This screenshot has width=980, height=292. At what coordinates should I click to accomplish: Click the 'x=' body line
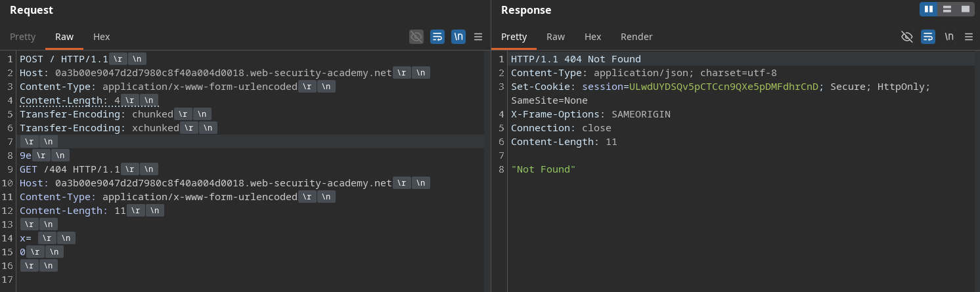click(26, 238)
